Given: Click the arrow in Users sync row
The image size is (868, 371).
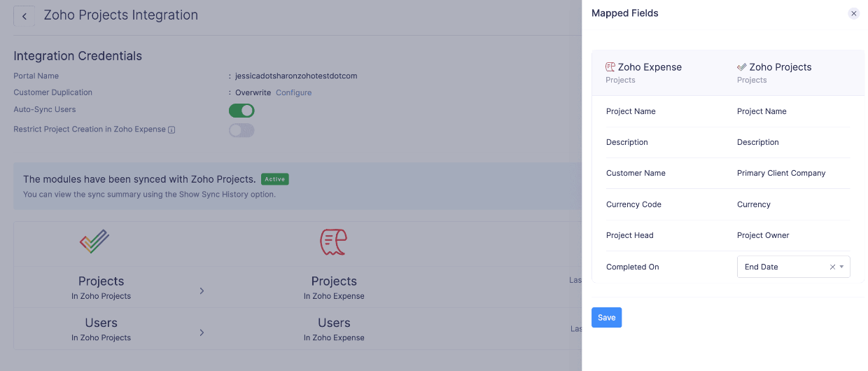Looking at the screenshot, I should (x=202, y=332).
